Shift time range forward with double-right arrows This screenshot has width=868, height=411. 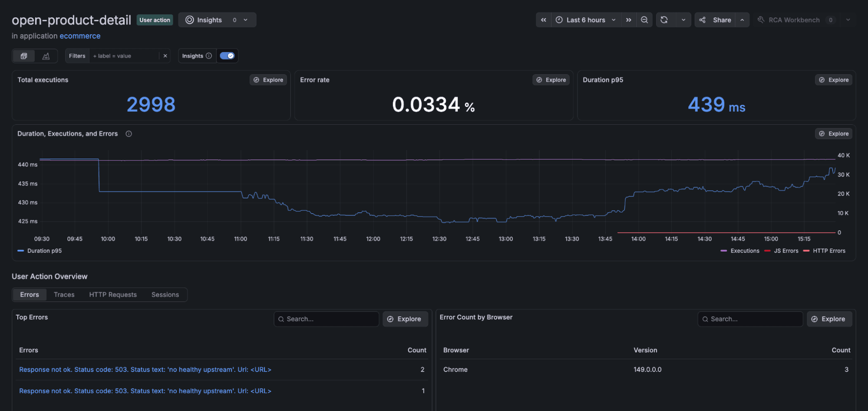(x=628, y=20)
